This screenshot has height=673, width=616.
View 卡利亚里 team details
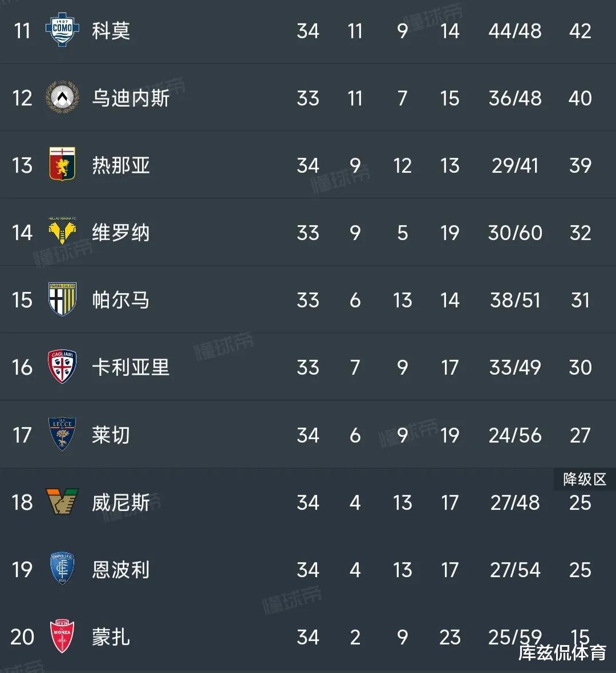click(x=131, y=367)
